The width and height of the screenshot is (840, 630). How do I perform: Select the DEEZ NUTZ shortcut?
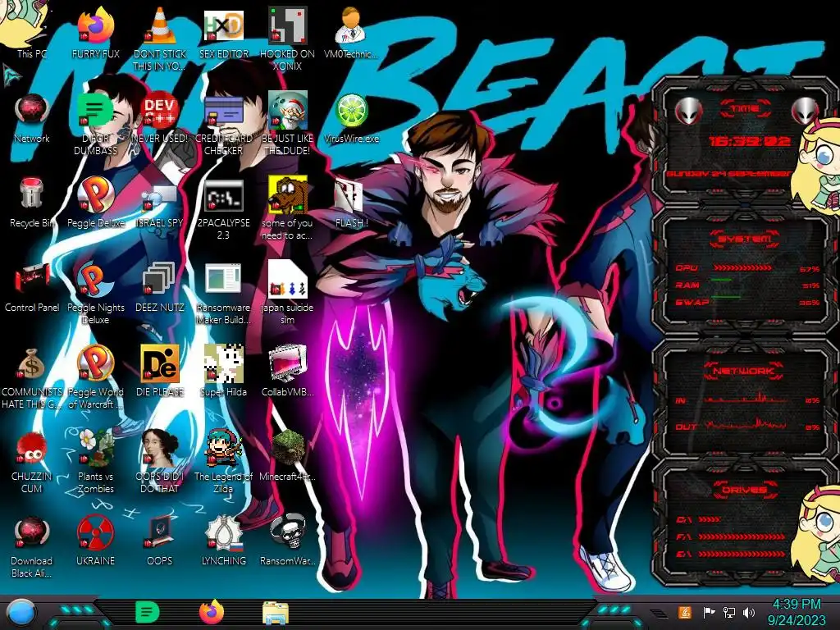pyautogui.click(x=159, y=287)
